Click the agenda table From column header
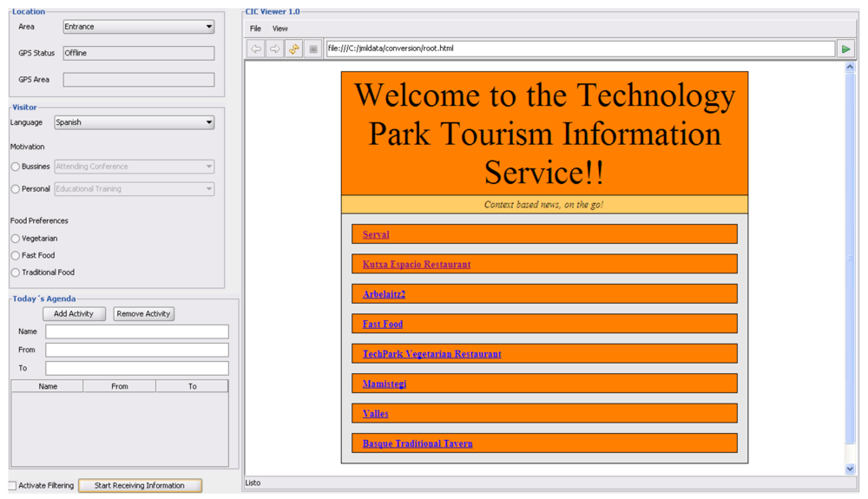 (120, 386)
